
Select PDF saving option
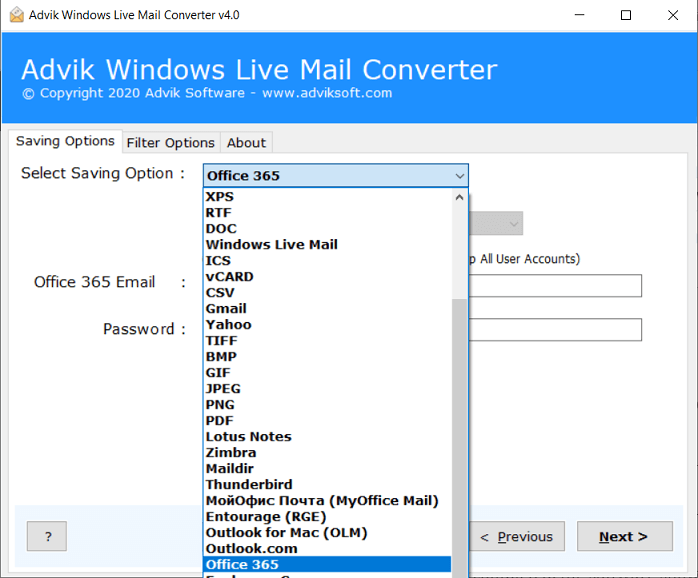click(x=327, y=421)
